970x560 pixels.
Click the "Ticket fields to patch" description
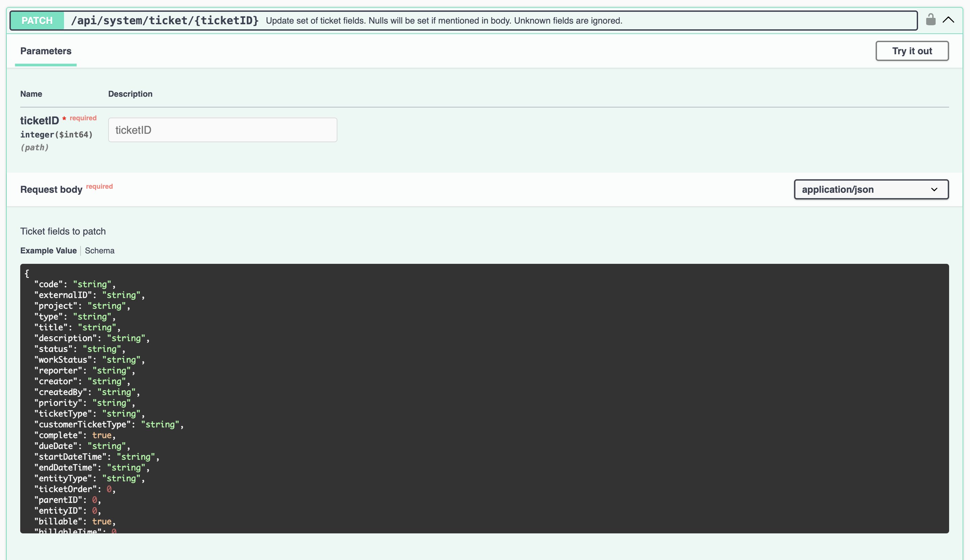63,231
